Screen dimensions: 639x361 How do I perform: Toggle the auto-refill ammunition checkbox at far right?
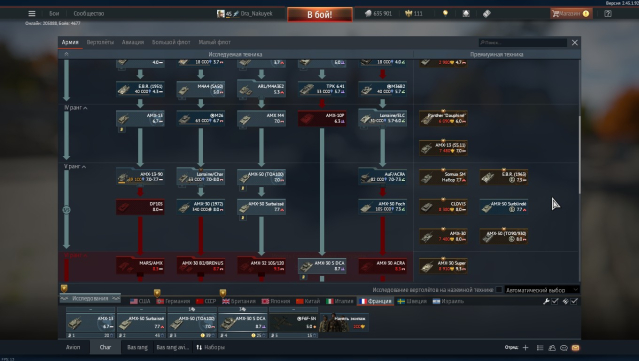pos(574,301)
